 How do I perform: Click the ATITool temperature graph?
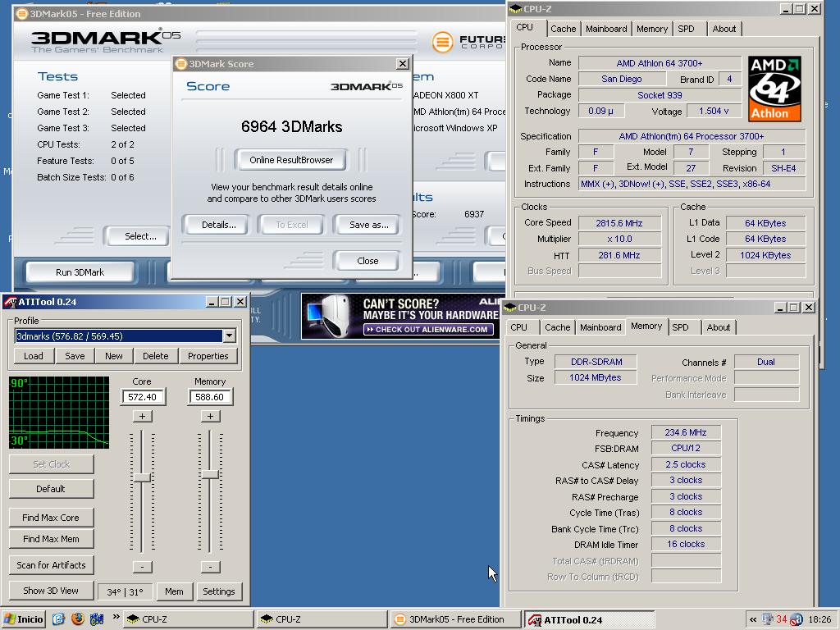(x=59, y=412)
